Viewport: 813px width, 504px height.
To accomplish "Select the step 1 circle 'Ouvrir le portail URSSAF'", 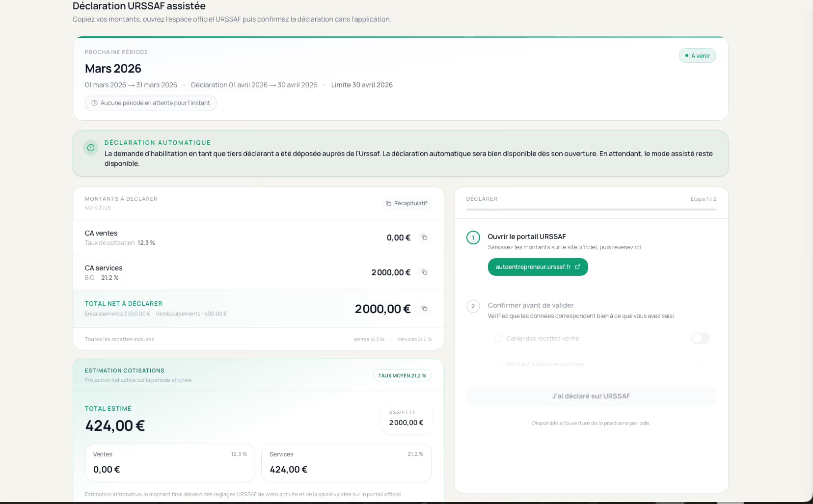I will click(x=473, y=237).
